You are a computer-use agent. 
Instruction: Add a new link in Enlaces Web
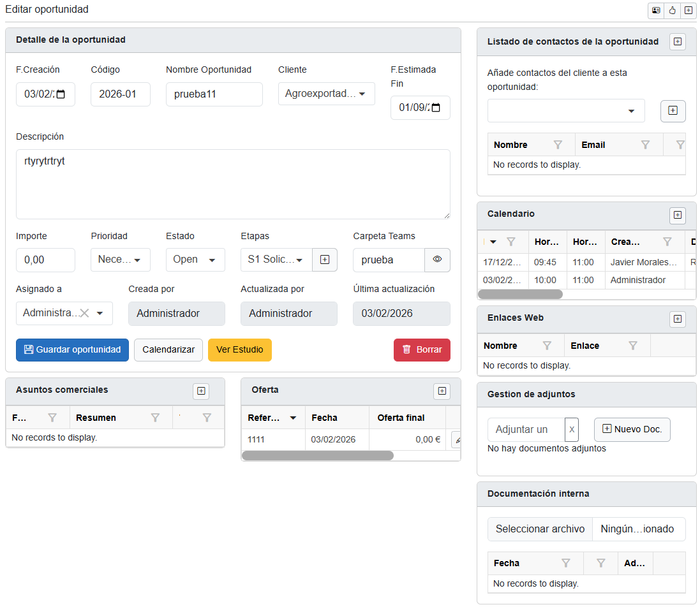678,319
